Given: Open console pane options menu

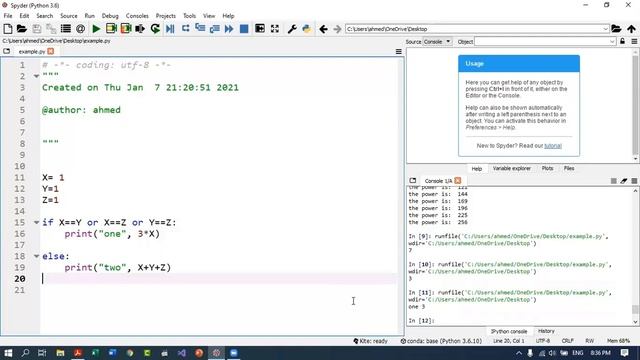Looking at the screenshot, I should (x=634, y=181).
